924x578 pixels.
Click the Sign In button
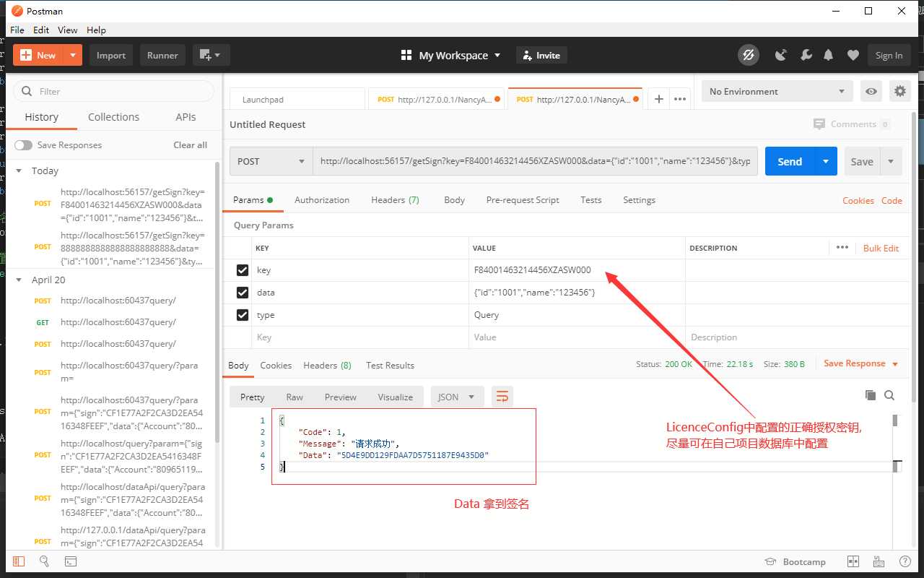pos(889,55)
